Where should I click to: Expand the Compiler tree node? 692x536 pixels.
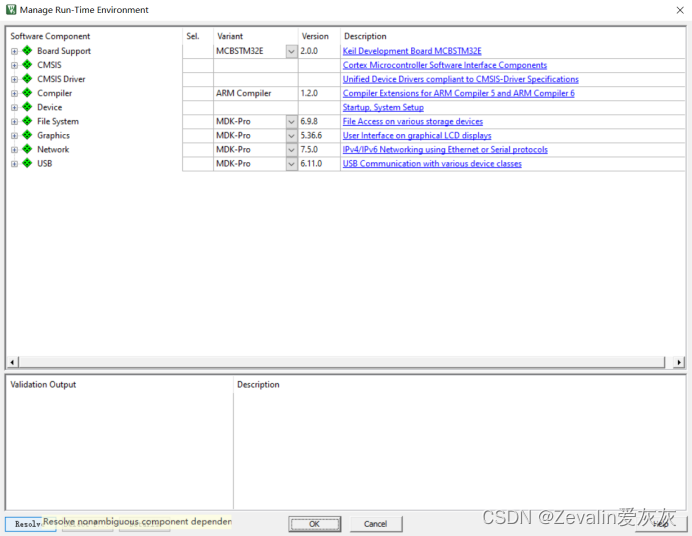[x=14, y=94]
